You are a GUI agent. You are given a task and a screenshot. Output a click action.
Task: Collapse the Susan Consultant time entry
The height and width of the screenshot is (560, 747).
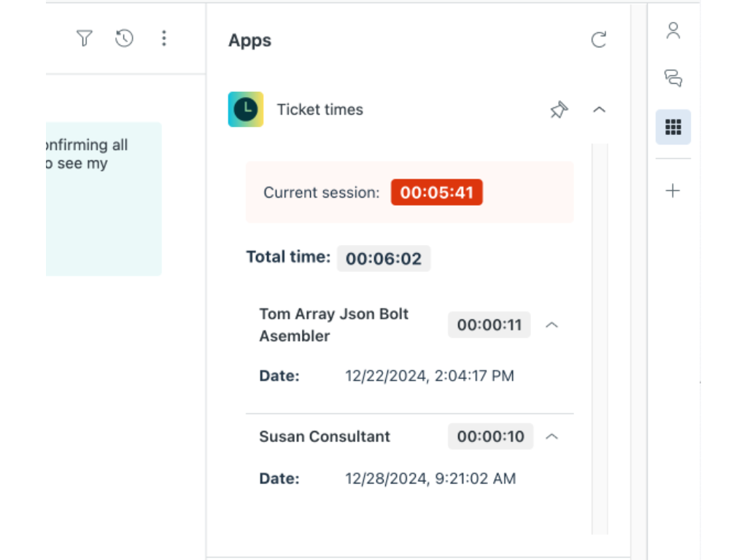click(x=552, y=437)
